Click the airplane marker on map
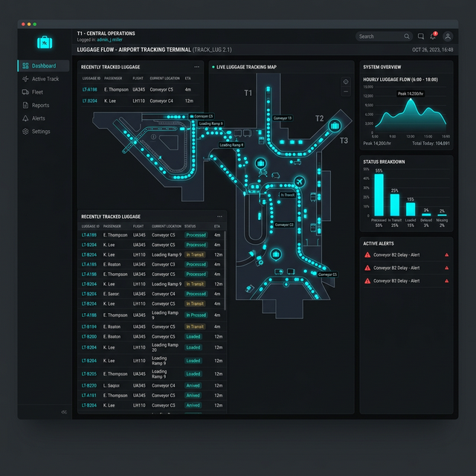The height and width of the screenshot is (476, 476). (x=300, y=182)
